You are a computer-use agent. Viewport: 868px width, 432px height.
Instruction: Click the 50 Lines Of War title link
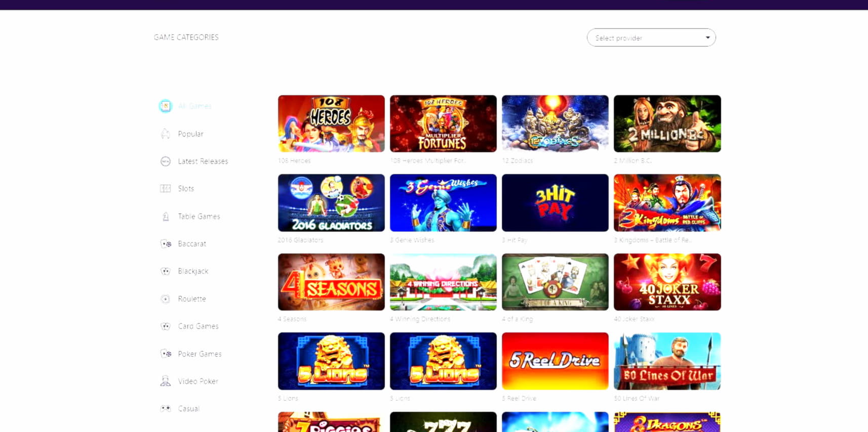point(637,399)
